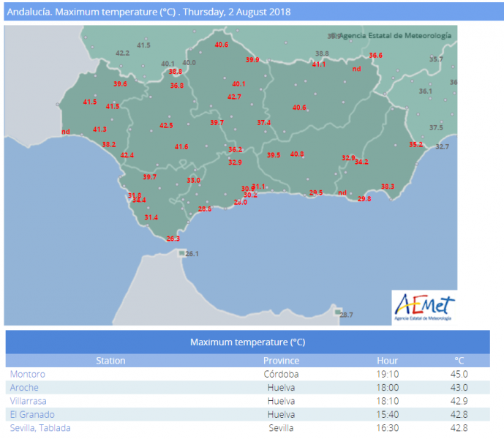Click the 28.8 label on Málaga coast
Image resolution: width=504 pixels, height=439 pixels.
(205, 209)
